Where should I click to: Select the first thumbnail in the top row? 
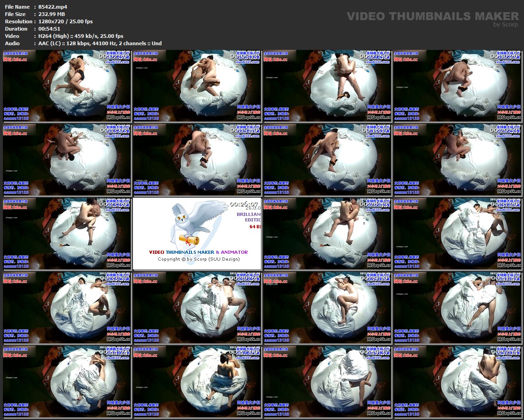click(67, 86)
